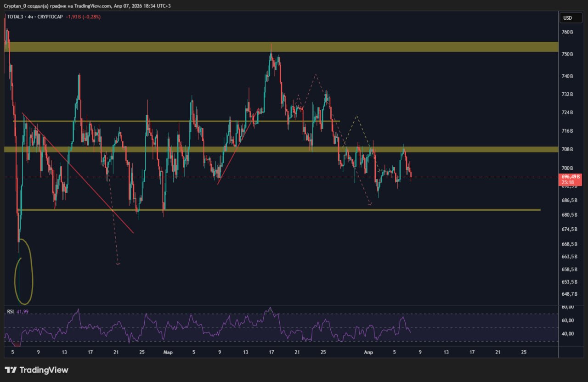
Task: Click the RSI value 41,99
Action: (23, 312)
